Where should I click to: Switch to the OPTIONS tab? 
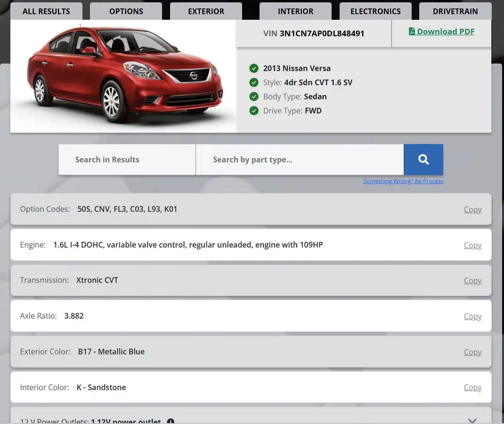[126, 11]
